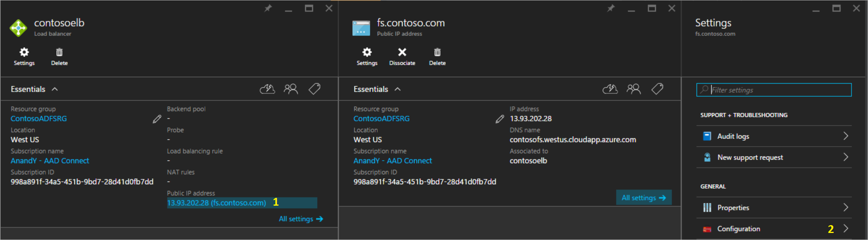
Task: Open public IP 13.93.202.28 (fs.contoso.com) link
Action: [216, 203]
